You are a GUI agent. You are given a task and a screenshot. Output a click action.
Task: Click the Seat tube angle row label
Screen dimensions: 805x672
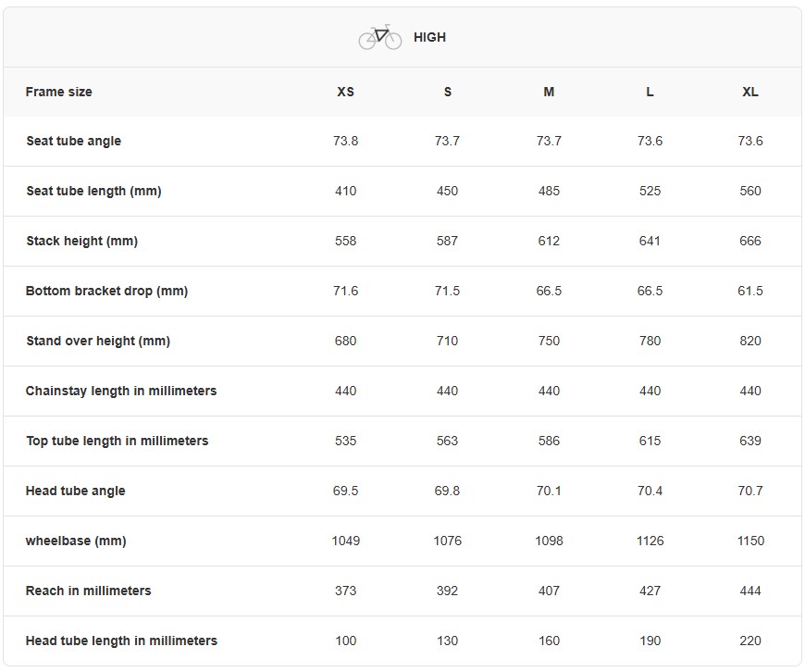74,142
